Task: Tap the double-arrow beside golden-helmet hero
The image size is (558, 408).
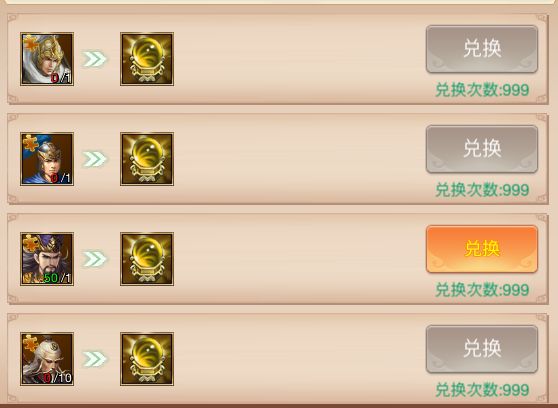Action: 94,59
